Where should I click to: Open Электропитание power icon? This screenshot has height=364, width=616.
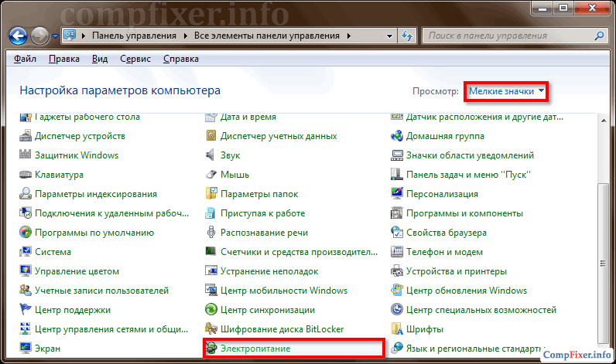[x=211, y=348]
